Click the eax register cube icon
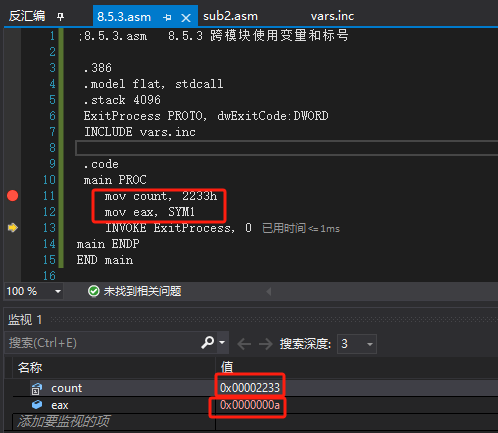This screenshot has height=433, width=498. coord(37,405)
